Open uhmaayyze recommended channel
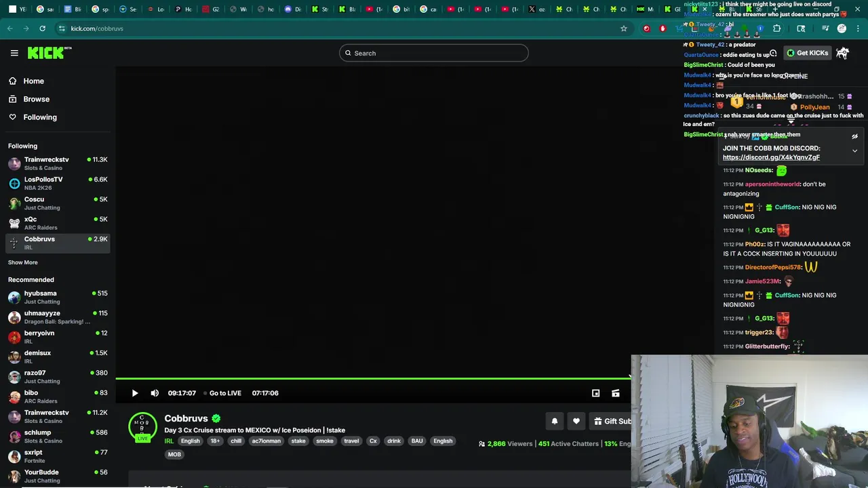Viewport: 868px width, 488px height. [x=58, y=317]
